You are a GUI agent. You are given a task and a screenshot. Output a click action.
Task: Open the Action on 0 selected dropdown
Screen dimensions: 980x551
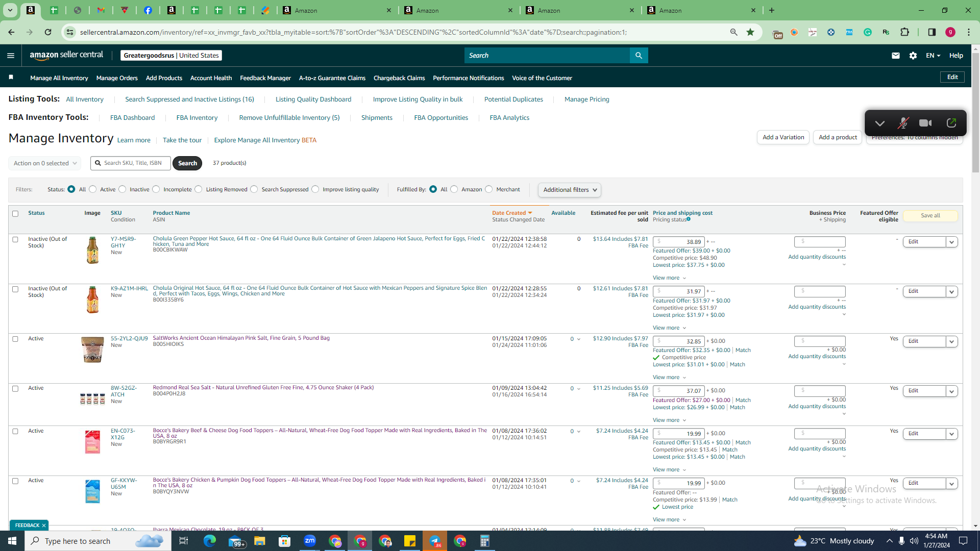point(45,163)
